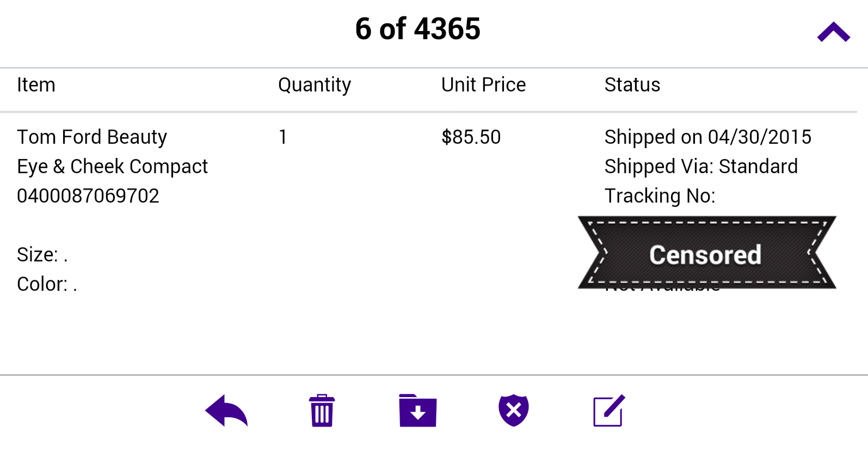Tap the Shipped Via: Standard line
Screen dimensions: 868x451
tap(701, 167)
